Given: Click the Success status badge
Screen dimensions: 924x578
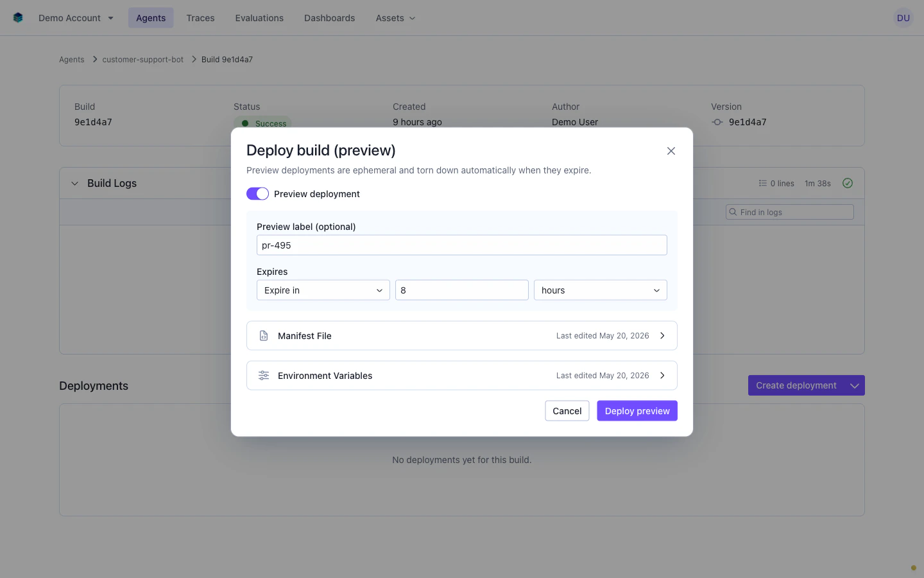Looking at the screenshot, I should tap(262, 123).
